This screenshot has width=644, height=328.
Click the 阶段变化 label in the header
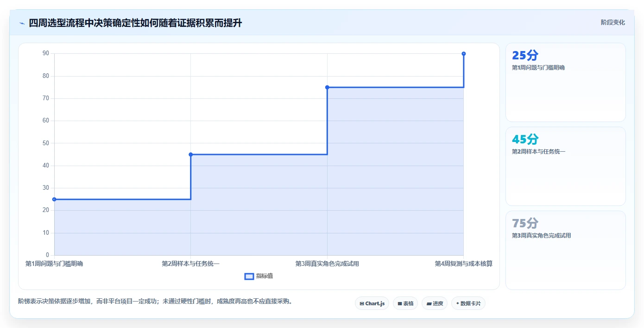612,22
